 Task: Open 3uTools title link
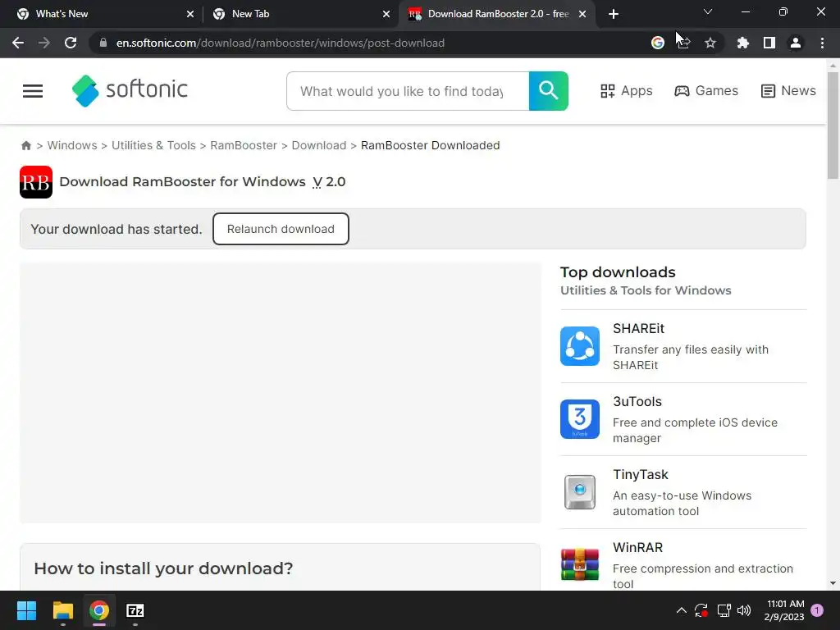click(637, 402)
